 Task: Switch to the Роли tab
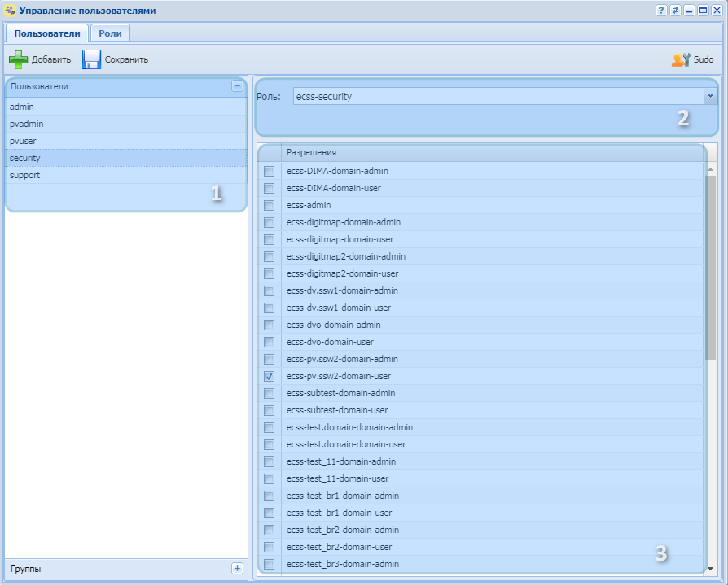(110, 33)
